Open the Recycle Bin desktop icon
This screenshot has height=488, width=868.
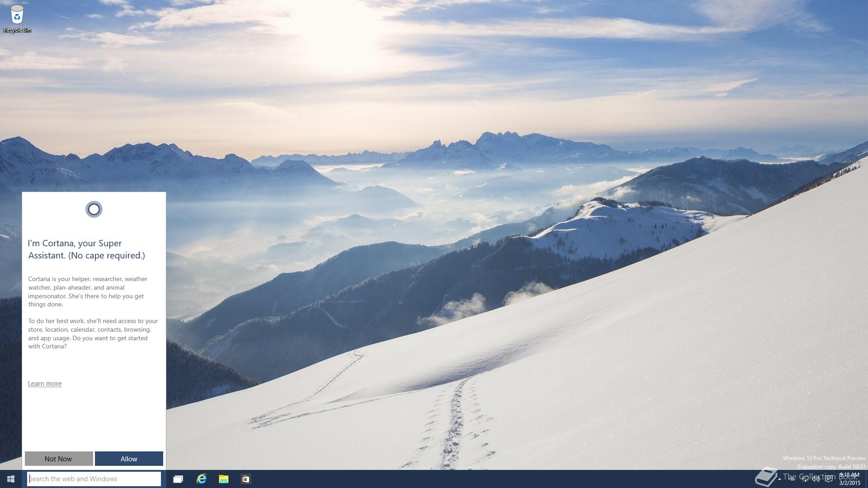click(17, 19)
